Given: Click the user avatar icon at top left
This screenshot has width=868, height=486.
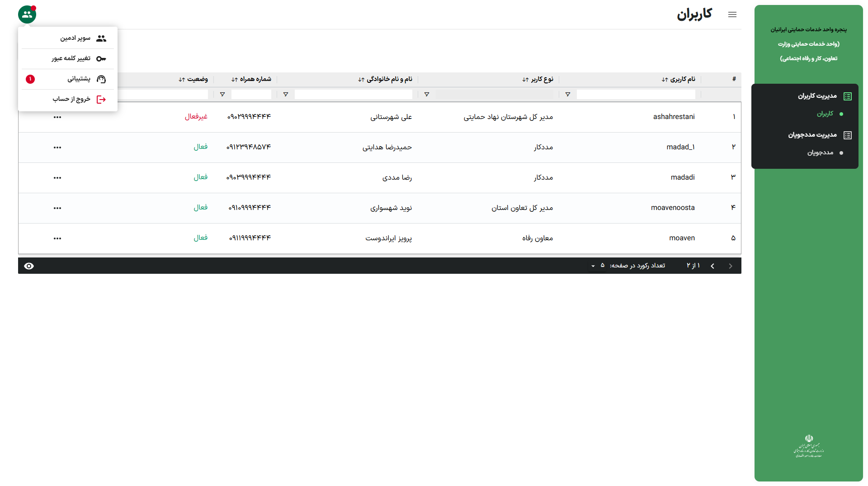Looking at the screenshot, I should [x=27, y=14].
